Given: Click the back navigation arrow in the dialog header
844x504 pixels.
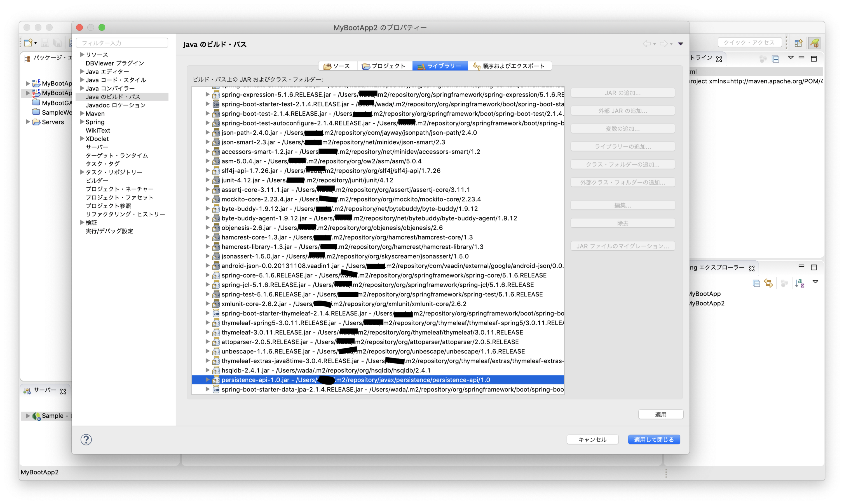Looking at the screenshot, I should (647, 43).
